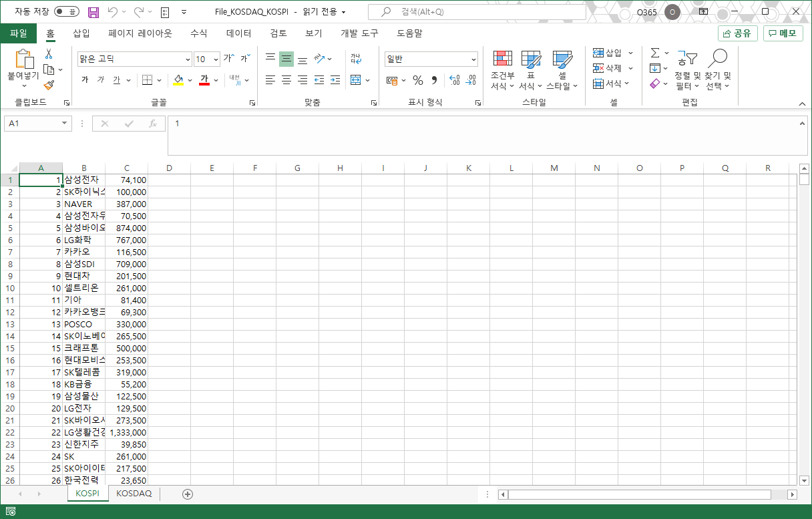Viewport: 812px width, 519px height.
Task: Open Sort and Filter (정렬 및 필터)
Action: (687, 70)
